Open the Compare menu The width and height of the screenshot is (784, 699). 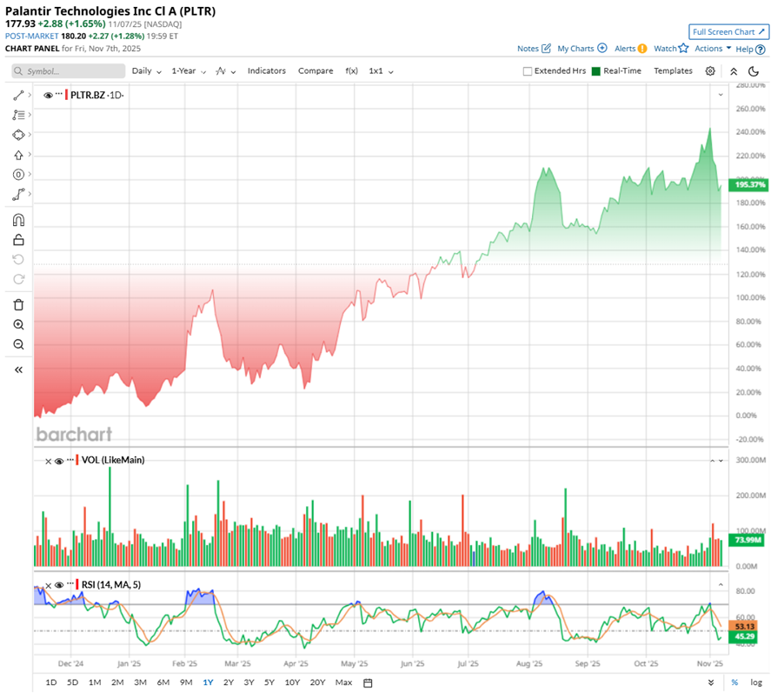pos(316,71)
